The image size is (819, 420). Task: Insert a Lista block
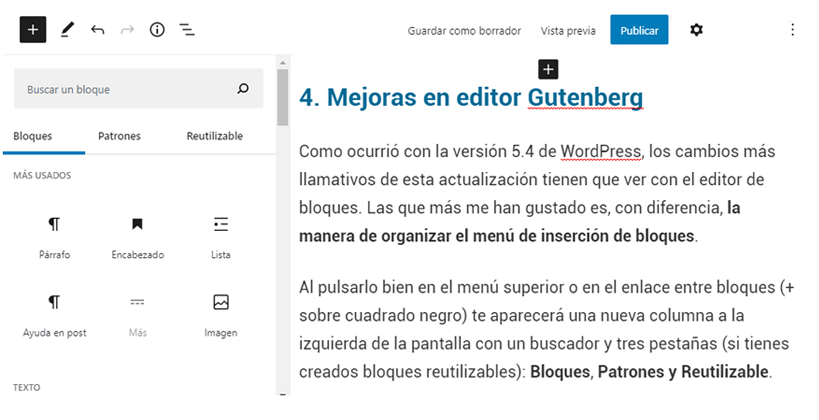[220, 238]
